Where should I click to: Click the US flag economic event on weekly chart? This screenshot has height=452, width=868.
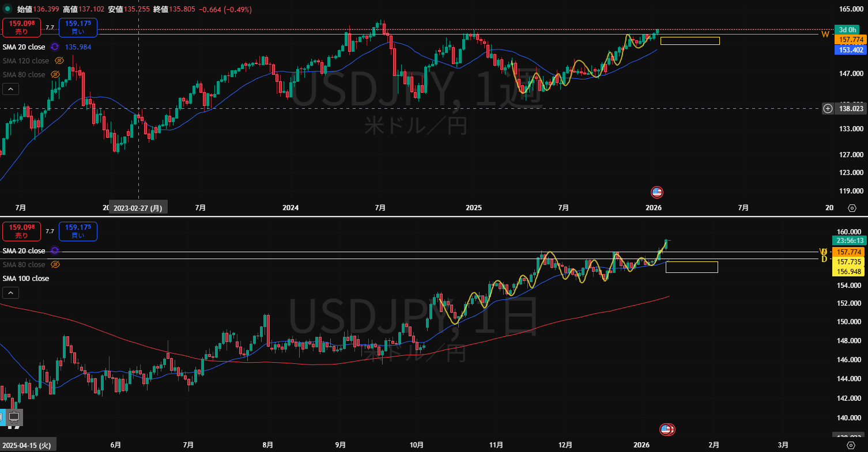click(x=656, y=192)
